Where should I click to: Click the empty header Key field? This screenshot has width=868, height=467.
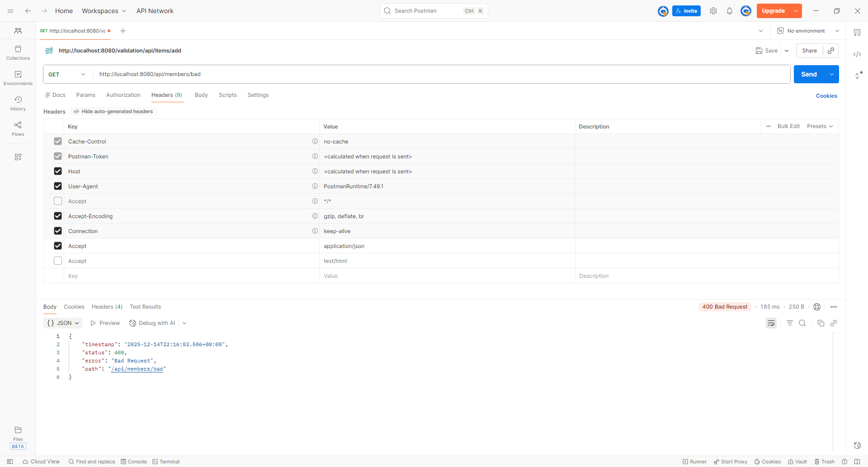pos(192,276)
